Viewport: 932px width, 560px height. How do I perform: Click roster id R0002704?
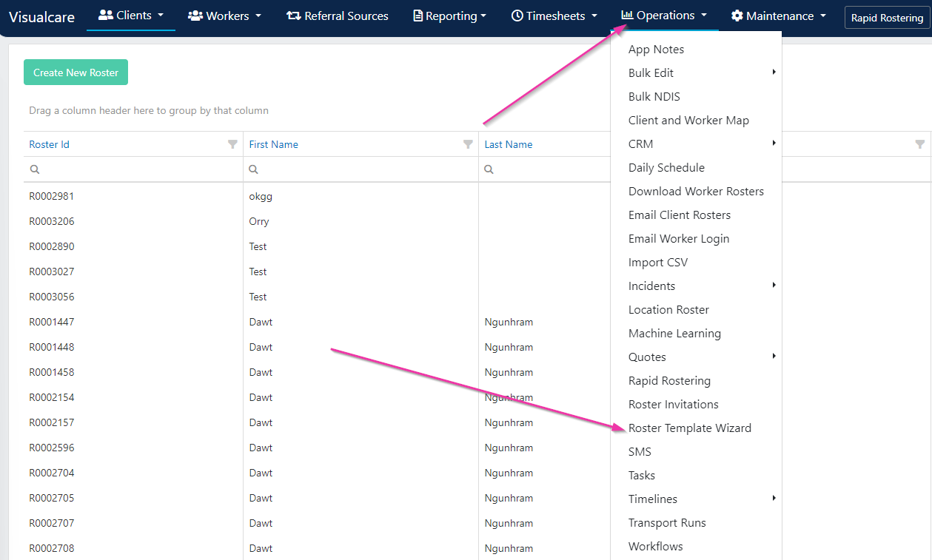point(52,473)
